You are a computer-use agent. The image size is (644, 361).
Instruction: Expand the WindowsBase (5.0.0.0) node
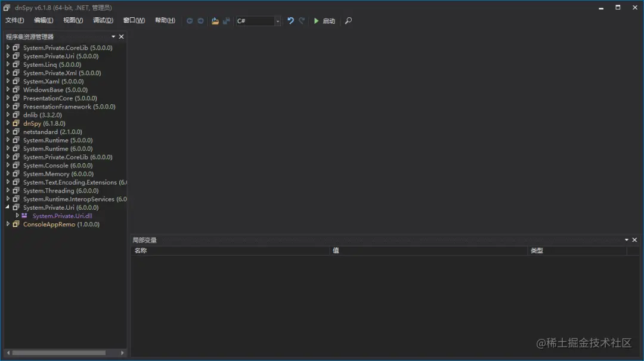pyautogui.click(x=8, y=89)
